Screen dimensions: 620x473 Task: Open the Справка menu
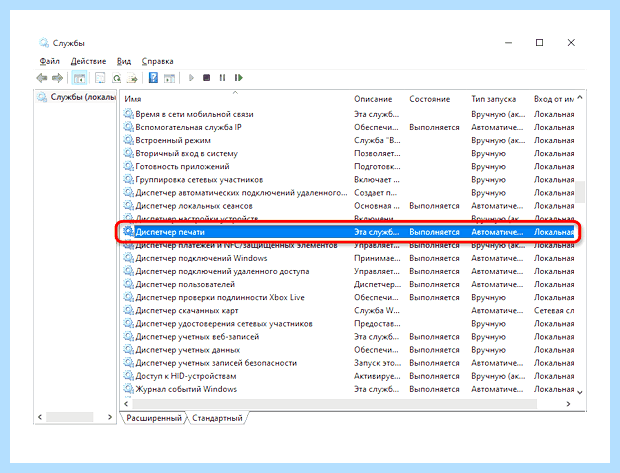157,61
